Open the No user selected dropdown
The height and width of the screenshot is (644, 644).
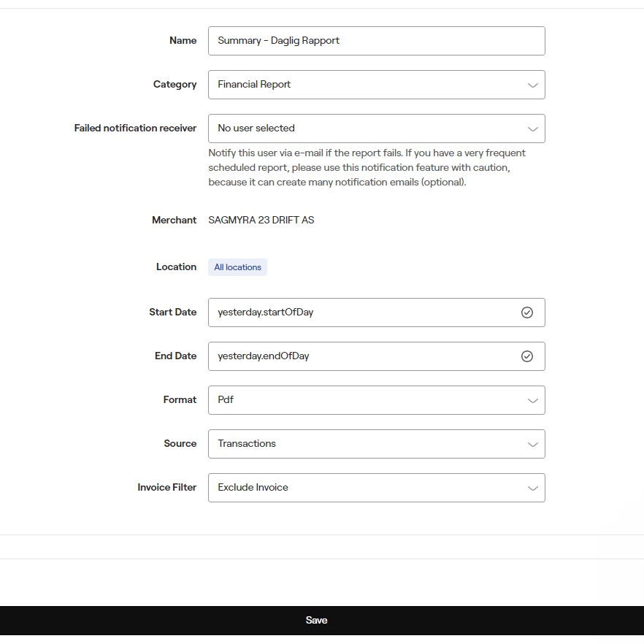(365, 129)
